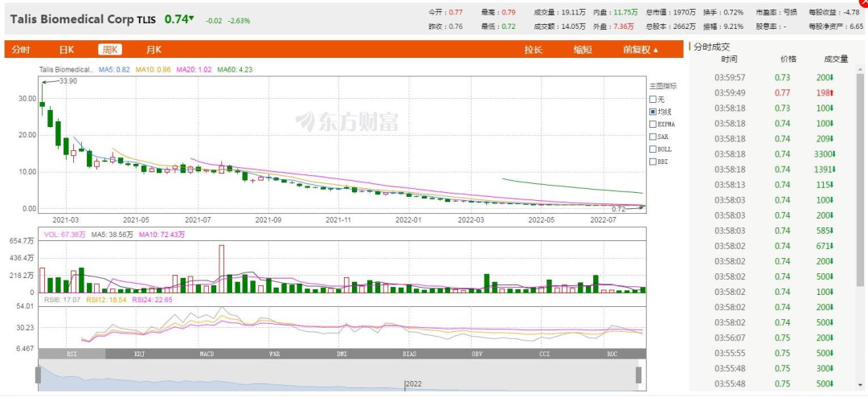The width and height of the screenshot is (868, 397).
Task: Enable the BBI indicator checkbox
Action: click(x=653, y=162)
